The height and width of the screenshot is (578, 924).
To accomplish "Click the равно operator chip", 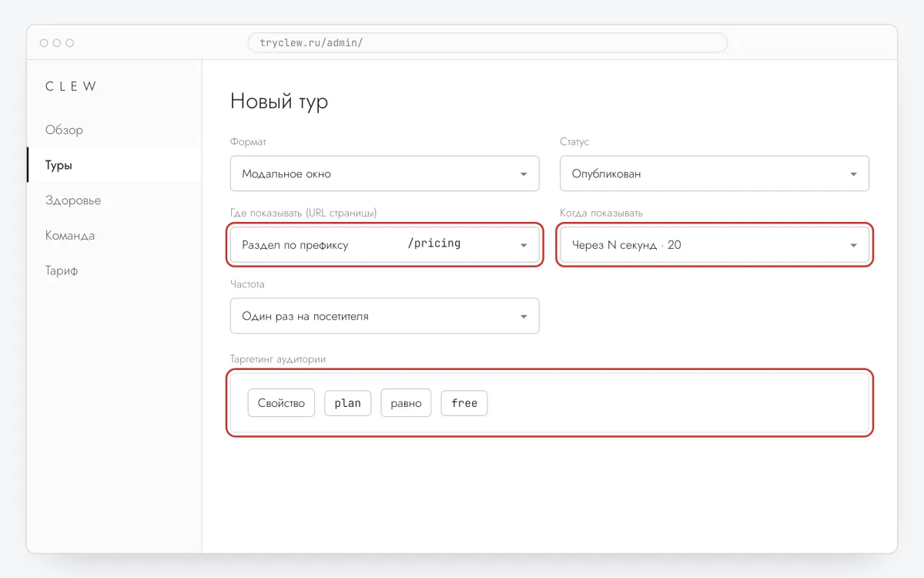I will (406, 403).
